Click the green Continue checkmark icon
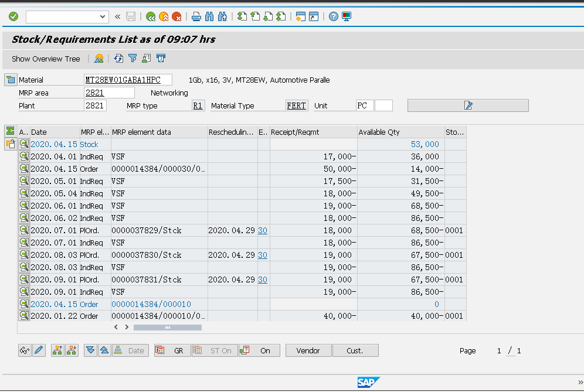This screenshot has height=392, width=584. 13,16
